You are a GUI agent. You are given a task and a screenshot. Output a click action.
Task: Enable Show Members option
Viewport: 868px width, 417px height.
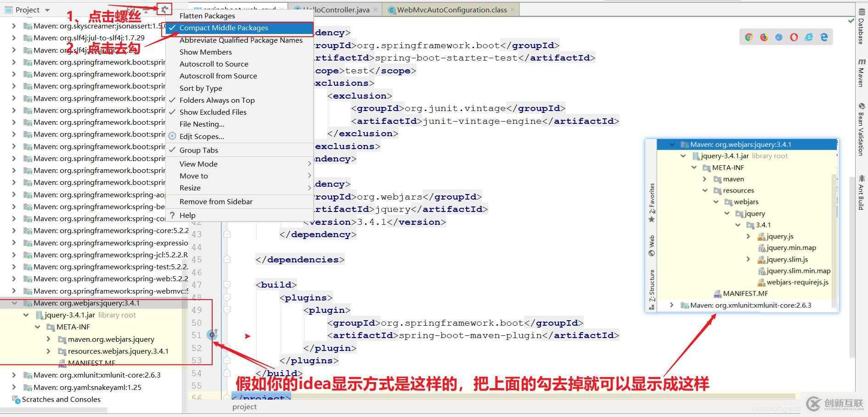coord(239,52)
